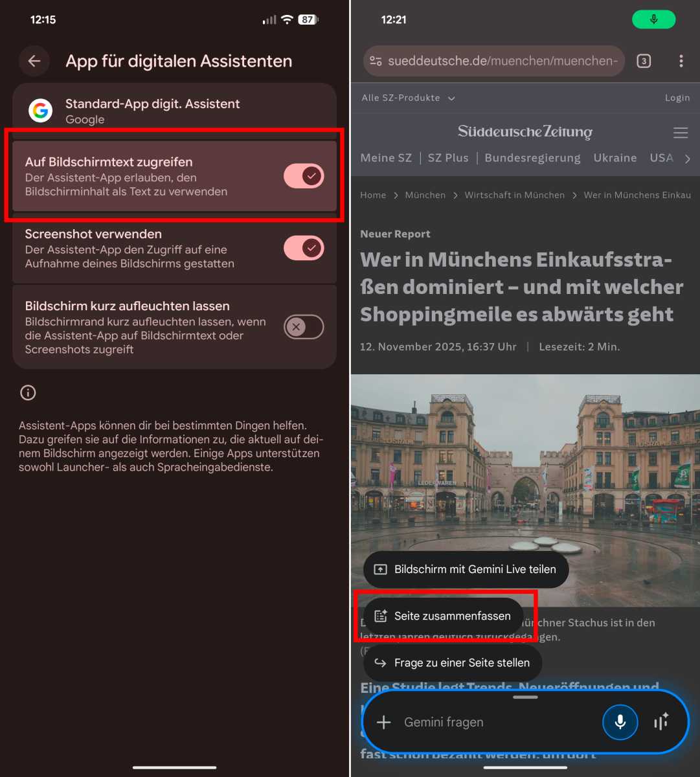Open the tab switcher showing 3

click(x=643, y=61)
